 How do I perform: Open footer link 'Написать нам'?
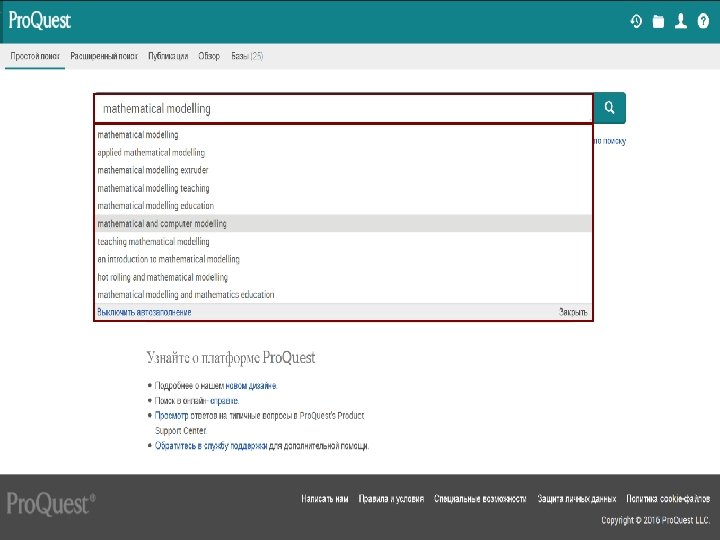(x=325, y=499)
